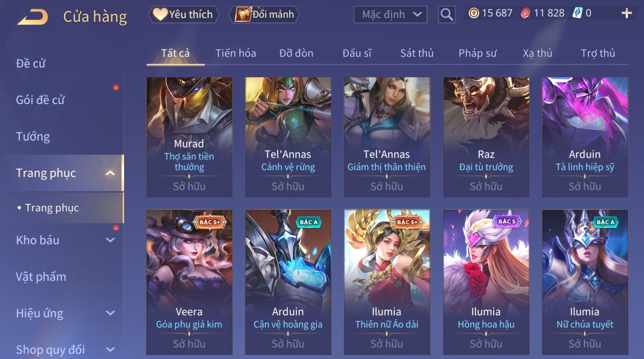Open Gói đề cử in sidebar

(40, 100)
